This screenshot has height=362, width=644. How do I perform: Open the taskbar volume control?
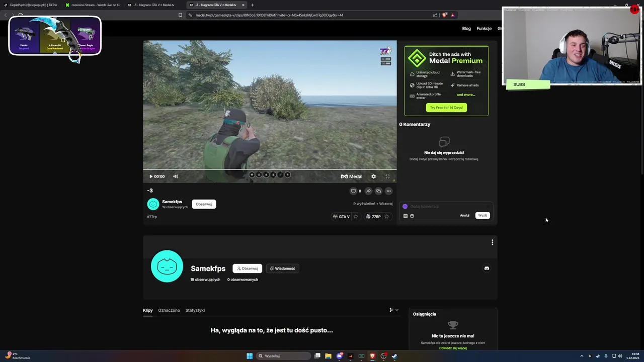620,356
